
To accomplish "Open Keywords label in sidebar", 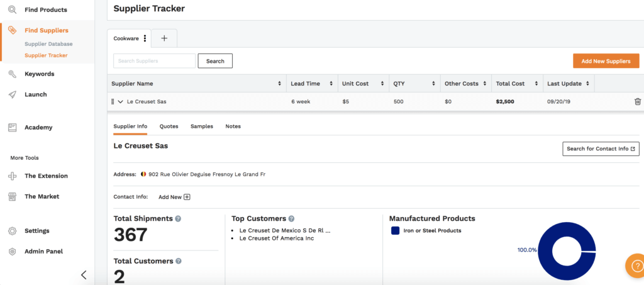I will 40,74.
